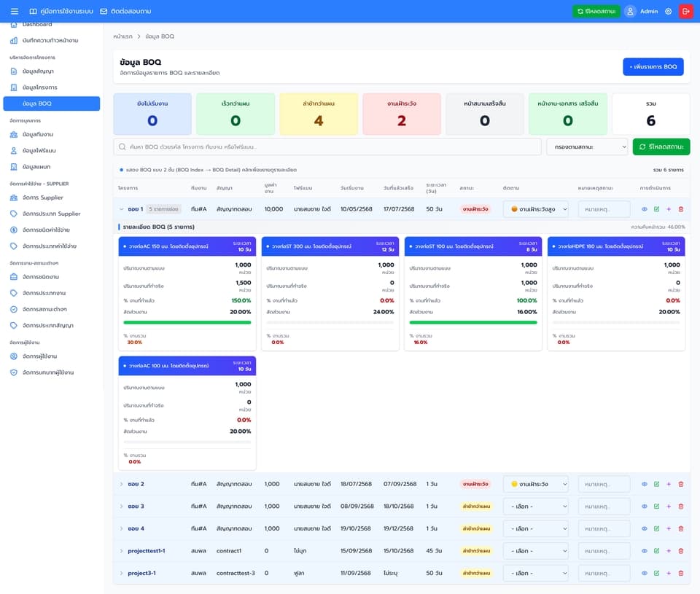Delete the งวด 2 row
Image resolution: width=700 pixels, height=594 pixels.
681,484
